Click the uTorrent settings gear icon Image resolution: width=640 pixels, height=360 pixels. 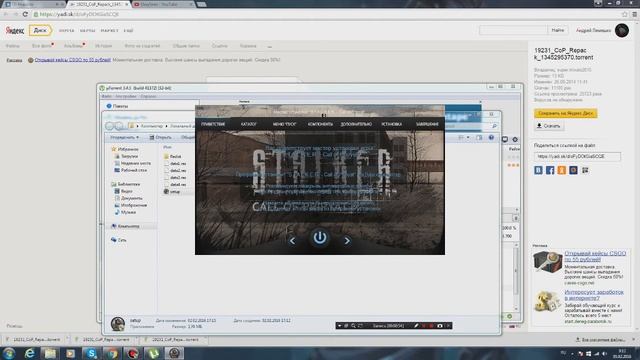515,139
